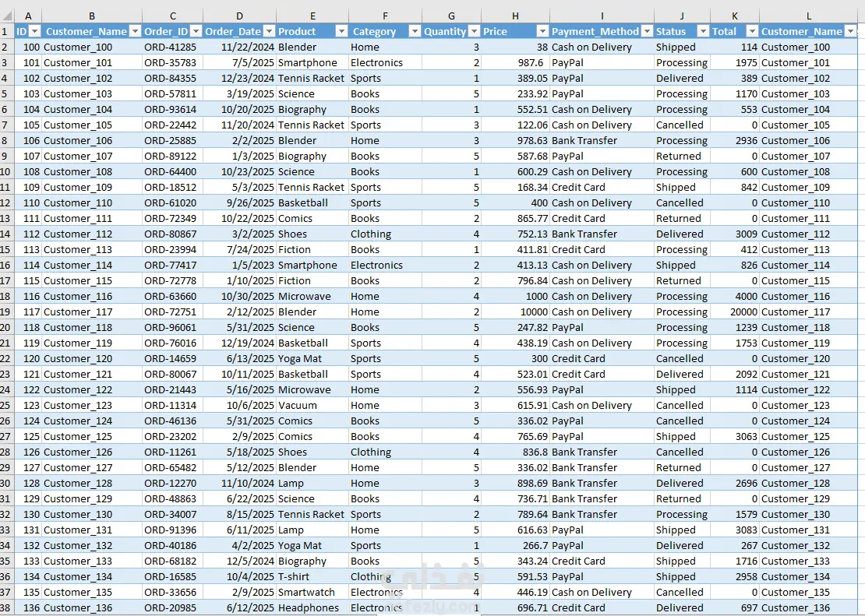Select the Total cell showing 20000
865x616 pixels.
[735, 312]
